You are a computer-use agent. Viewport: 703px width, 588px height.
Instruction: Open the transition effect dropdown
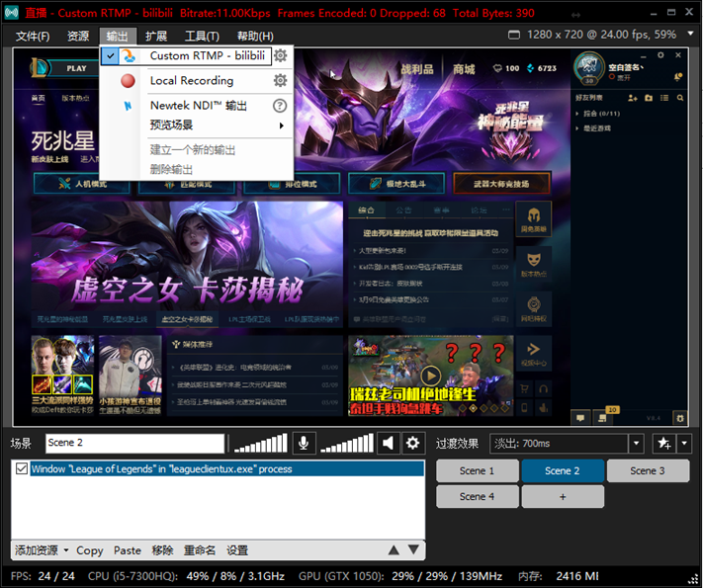coord(636,444)
